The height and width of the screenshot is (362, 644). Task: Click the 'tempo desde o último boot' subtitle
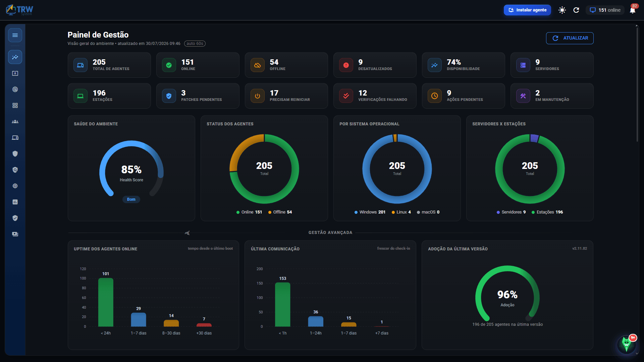point(210,249)
